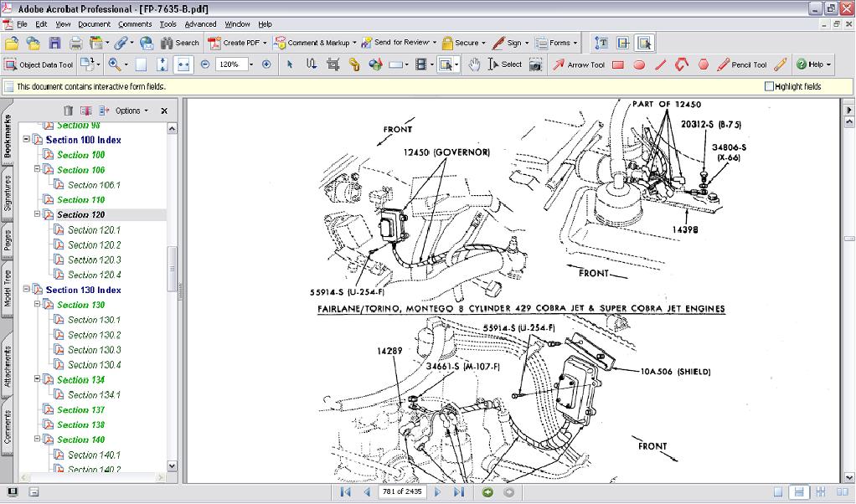Collapse the Section 134 bookmark
856x504 pixels.
pyautogui.click(x=37, y=378)
